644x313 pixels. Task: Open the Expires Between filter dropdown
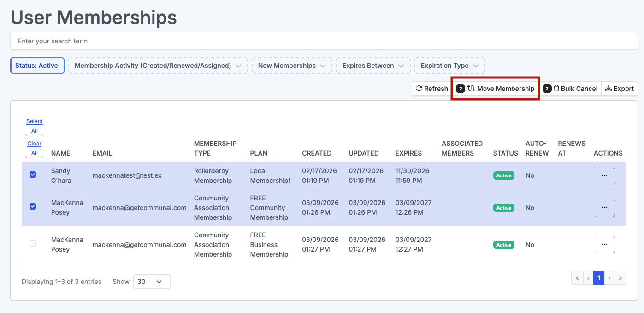click(373, 66)
